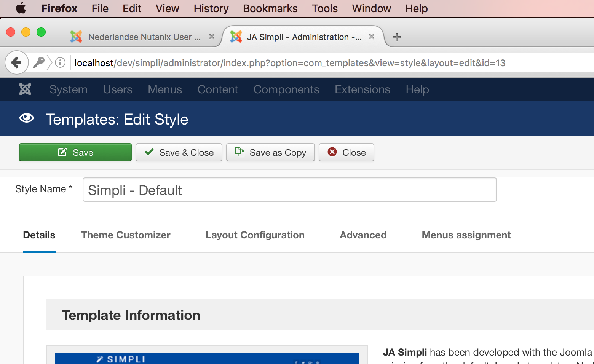Screen dimensions: 594x364
Task: Close the Nederlandse Nutanix User tab
Action: [212, 37]
